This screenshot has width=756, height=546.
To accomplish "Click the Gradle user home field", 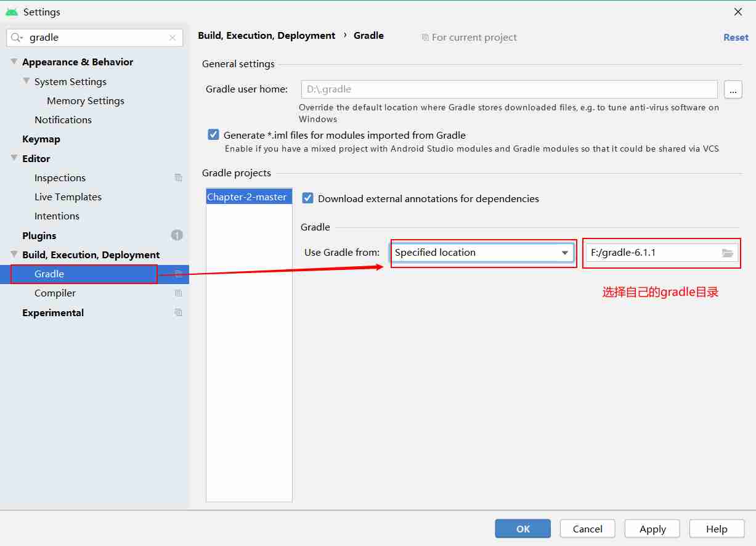I will point(510,89).
